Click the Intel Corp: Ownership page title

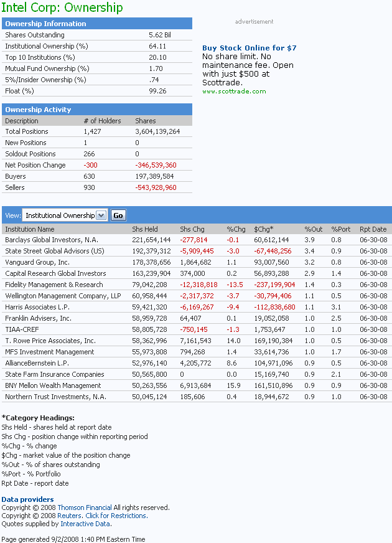[62, 7]
